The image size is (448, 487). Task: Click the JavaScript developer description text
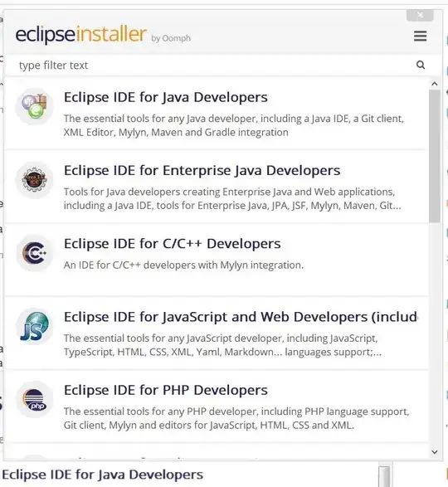tap(222, 345)
